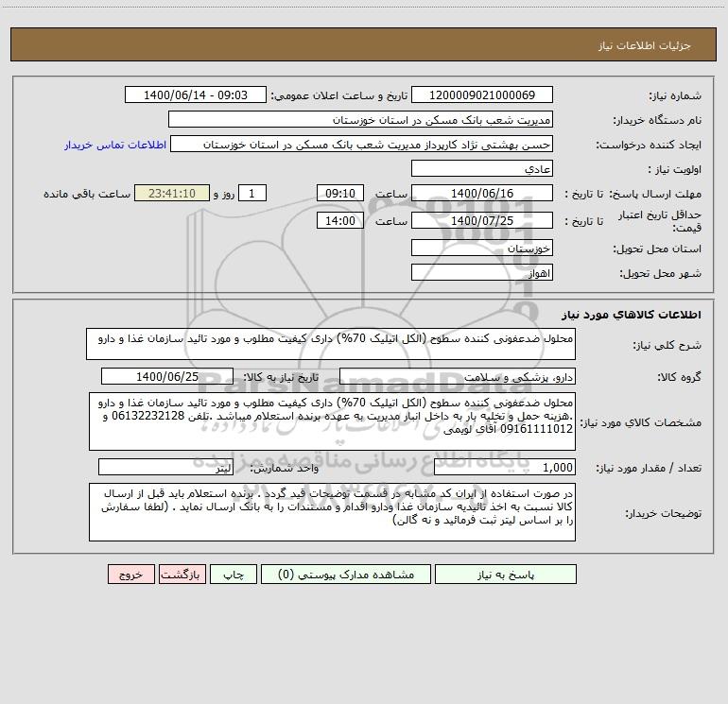
Task: Click header title جزئیات اطلاعات نیاز
Action: [645, 45]
